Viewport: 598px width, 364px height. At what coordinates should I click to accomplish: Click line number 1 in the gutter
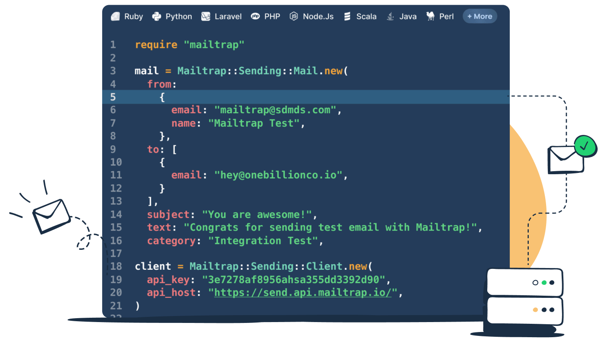coord(113,45)
